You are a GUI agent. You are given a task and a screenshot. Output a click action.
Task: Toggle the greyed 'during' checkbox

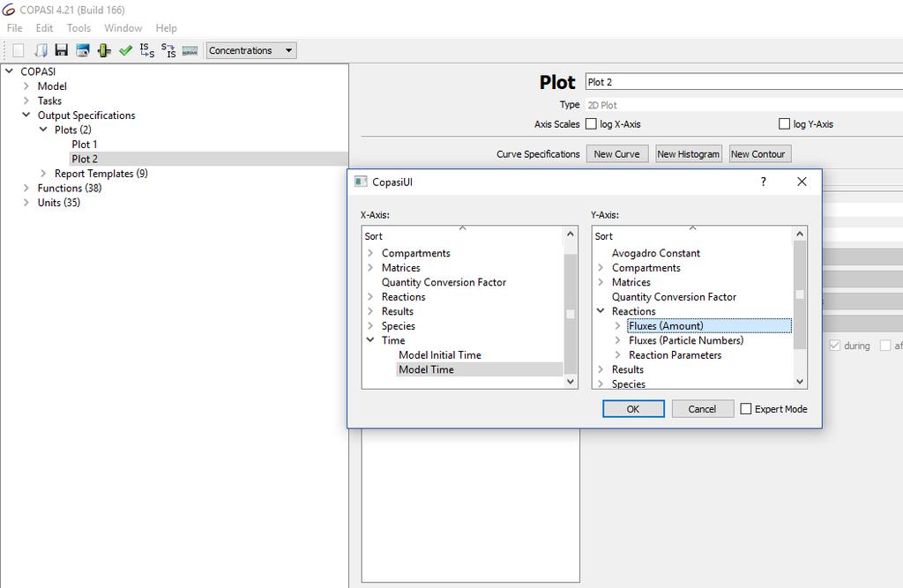point(834,346)
